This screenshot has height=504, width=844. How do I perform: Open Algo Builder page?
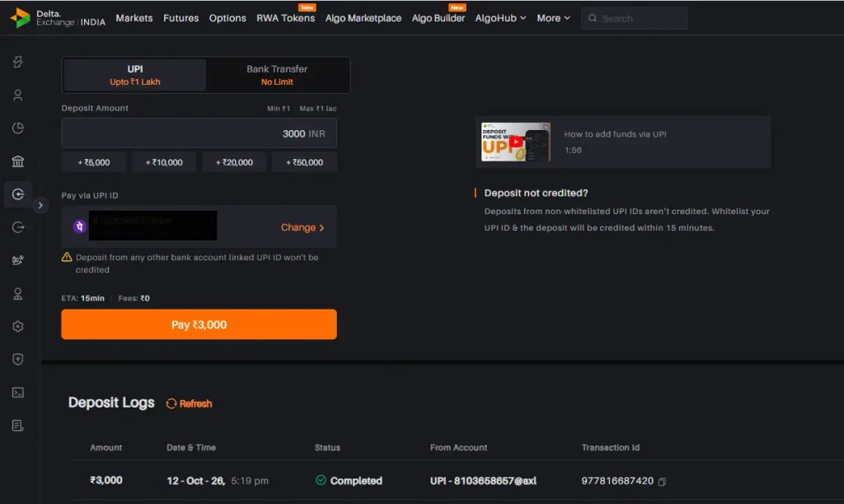(x=438, y=18)
